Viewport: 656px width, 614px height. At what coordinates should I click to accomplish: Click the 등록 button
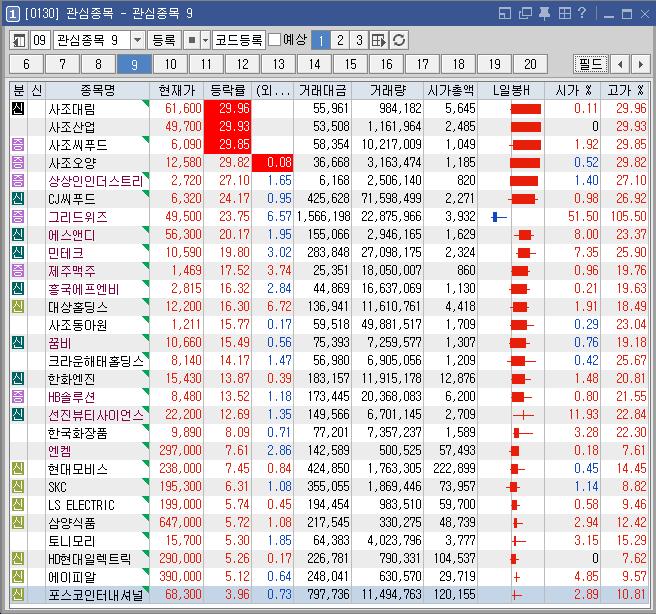164,40
